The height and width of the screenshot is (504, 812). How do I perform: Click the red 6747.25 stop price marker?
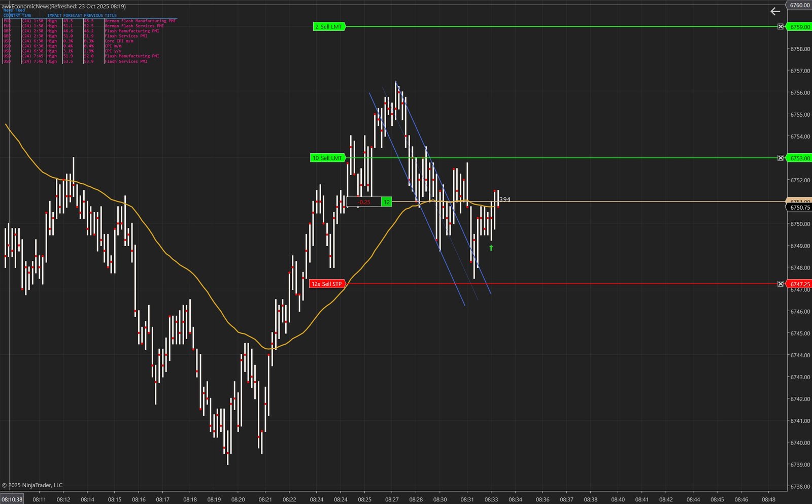pos(799,284)
